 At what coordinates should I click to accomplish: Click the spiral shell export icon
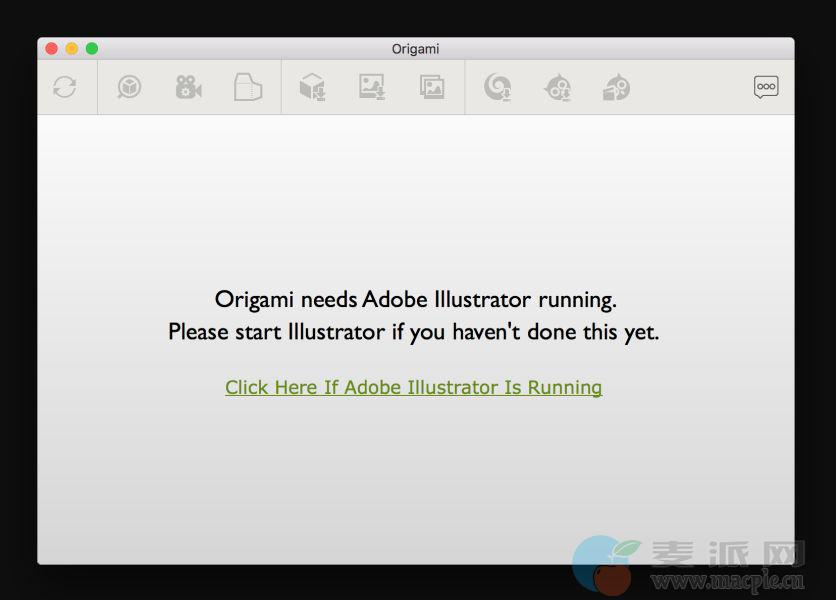[497, 88]
